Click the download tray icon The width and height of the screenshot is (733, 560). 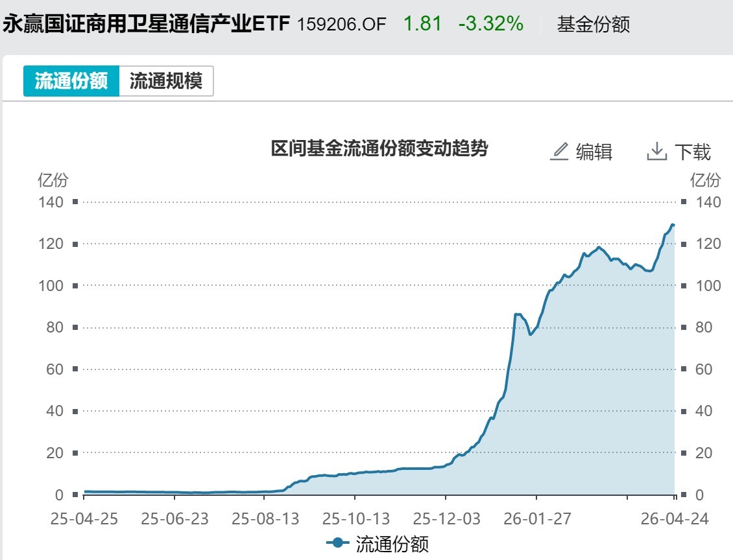[657, 151]
